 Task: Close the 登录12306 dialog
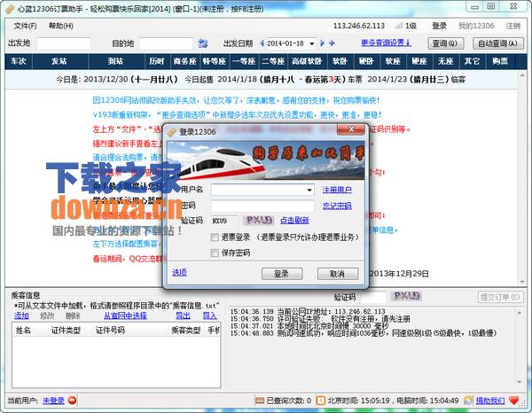(x=351, y=129)
